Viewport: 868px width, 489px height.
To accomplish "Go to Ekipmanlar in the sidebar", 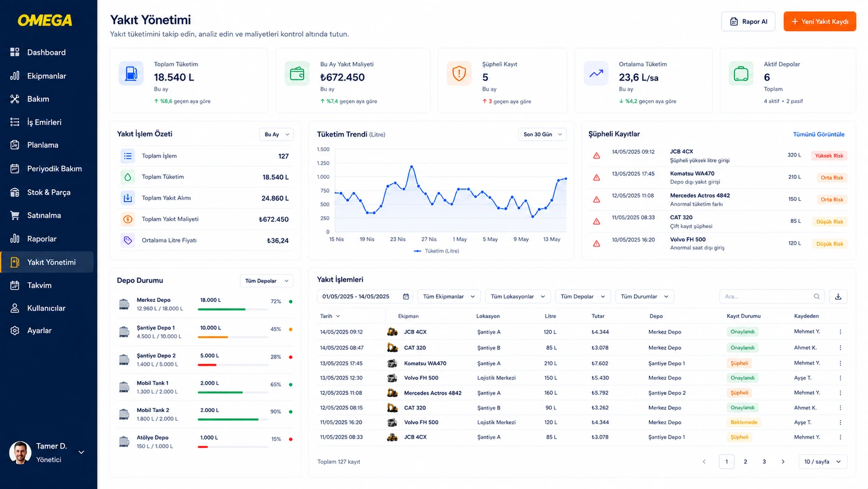I will [47, 76].
